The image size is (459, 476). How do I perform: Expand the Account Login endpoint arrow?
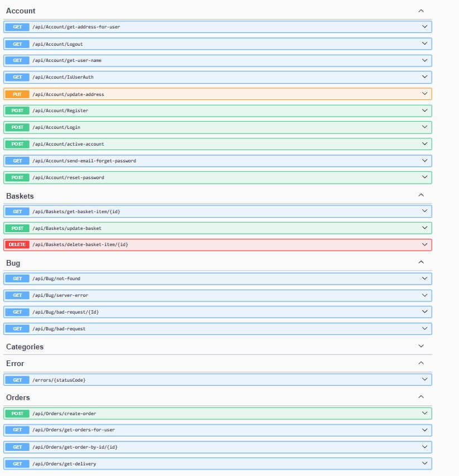(424, 127)
